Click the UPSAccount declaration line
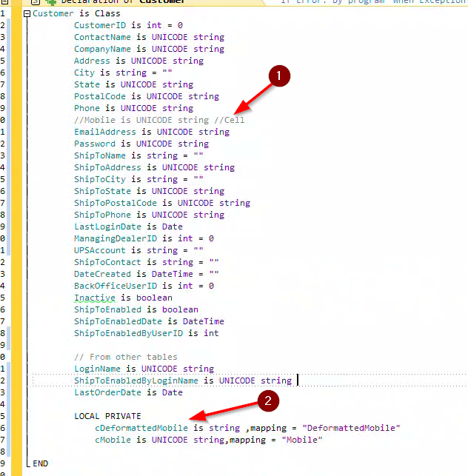This screenshot has width=468, height=476. (x=138, y=250)
